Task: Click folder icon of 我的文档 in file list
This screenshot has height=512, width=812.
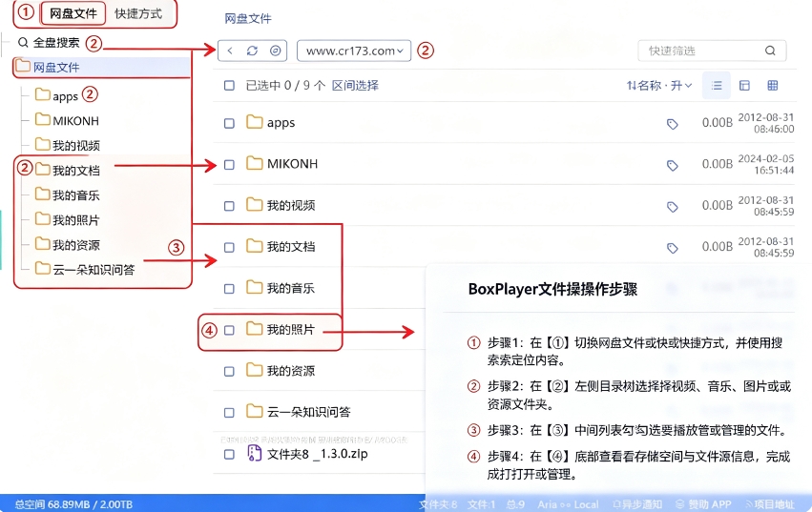Action: click(254, 246)
